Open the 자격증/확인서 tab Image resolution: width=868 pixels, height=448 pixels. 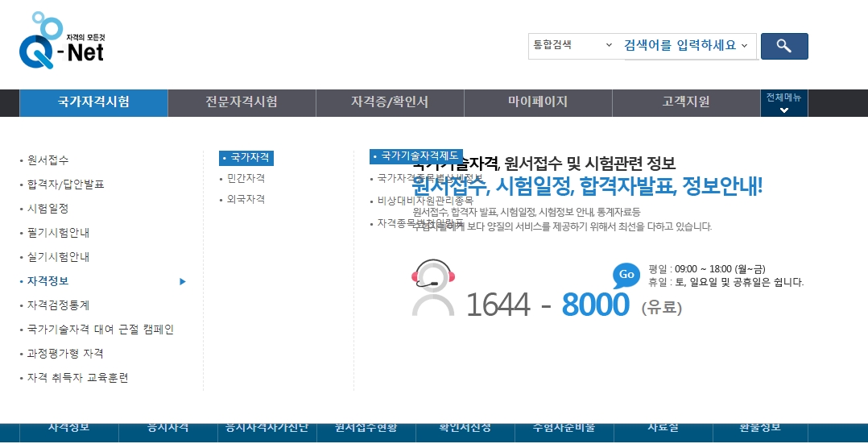[x=390, y=102]
